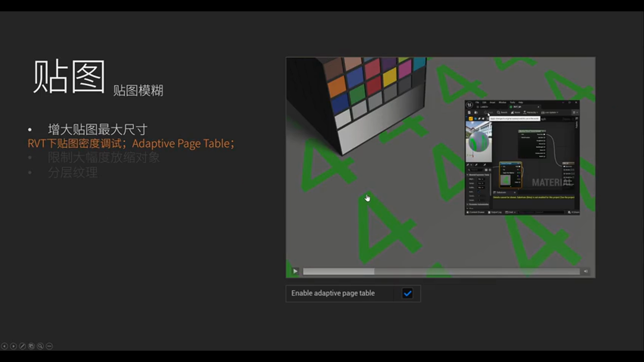644x362 pixels.
Task: Open Live Update dropdown in toolbar
Action: pos(550,113)
